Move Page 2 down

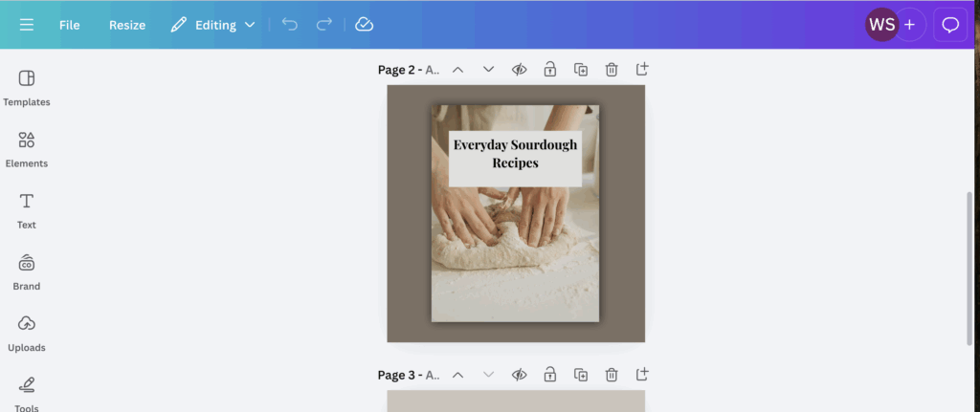pos(489,69)
